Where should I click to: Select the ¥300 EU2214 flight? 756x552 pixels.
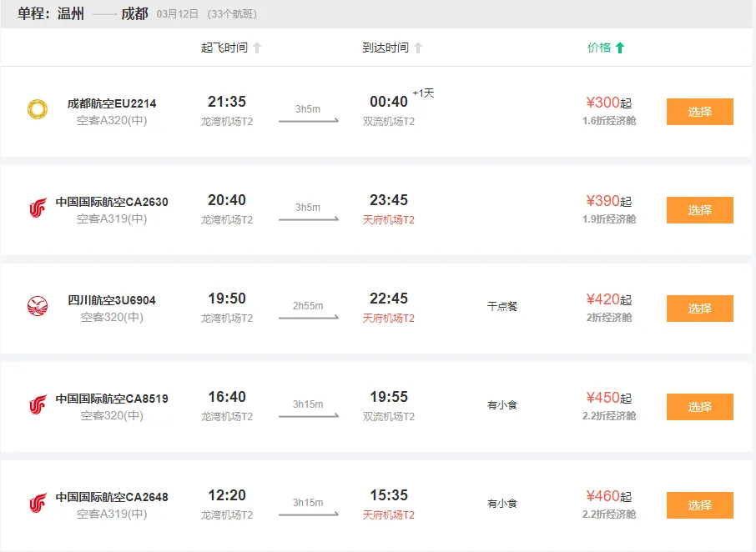(x=699, y=112)
